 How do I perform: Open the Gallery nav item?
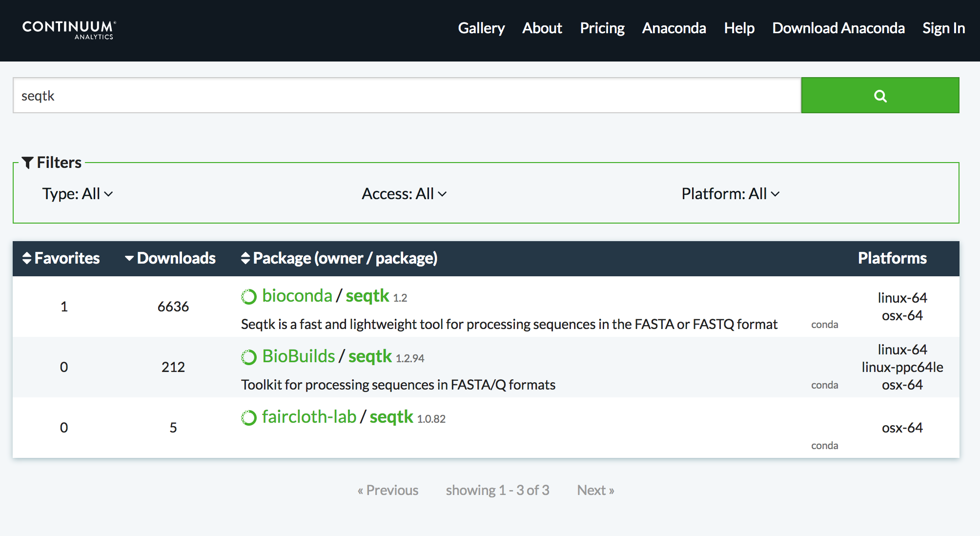coord(481,28)
